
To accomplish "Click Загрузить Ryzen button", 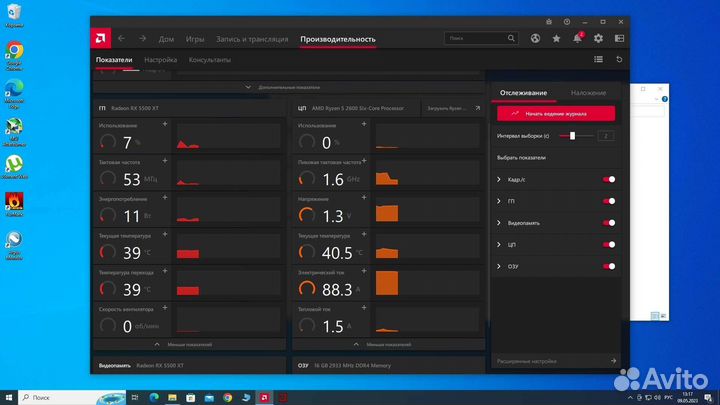I will 452,108.
